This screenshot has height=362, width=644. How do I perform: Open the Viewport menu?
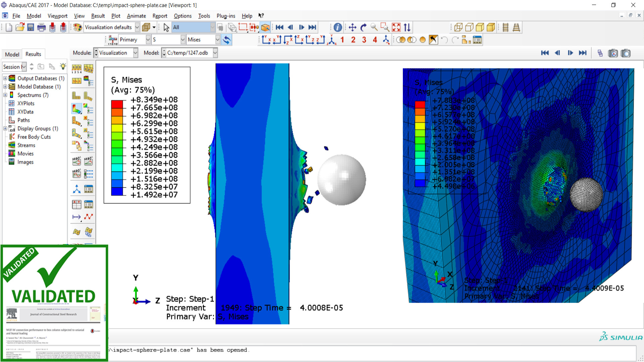[57, 16]
